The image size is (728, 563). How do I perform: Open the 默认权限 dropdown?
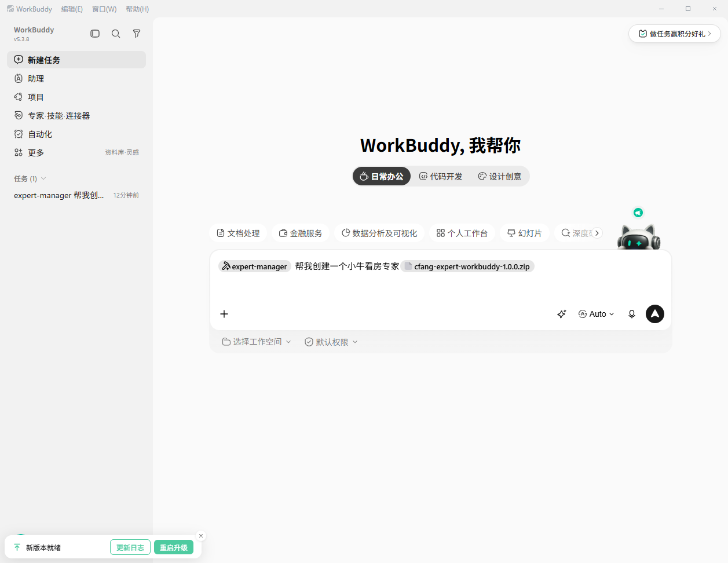(331, 342)
